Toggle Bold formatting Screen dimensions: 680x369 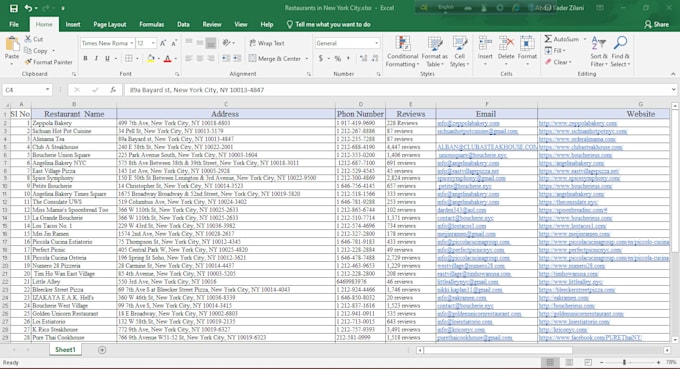[85, 58]
